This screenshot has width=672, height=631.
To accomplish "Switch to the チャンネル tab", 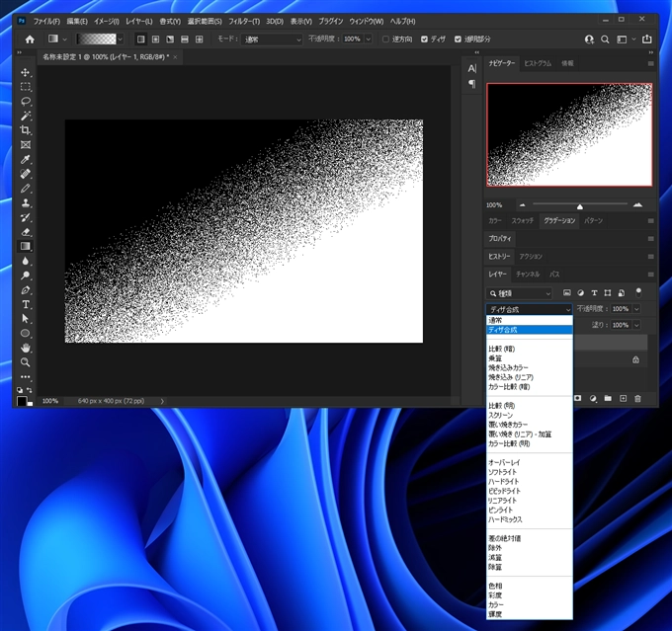I will [x=528, y=274].
